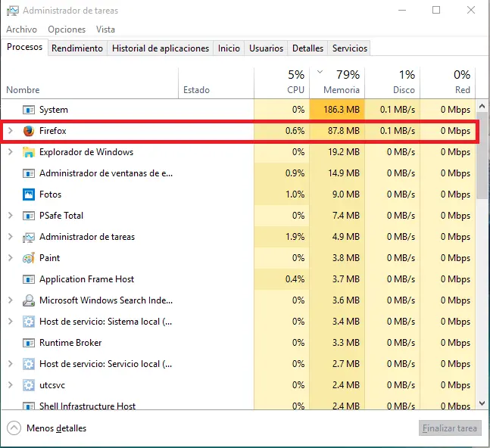490x448 pixels.
Task: Click the 1.9% CPU value
Action: [x=295, y=237]
